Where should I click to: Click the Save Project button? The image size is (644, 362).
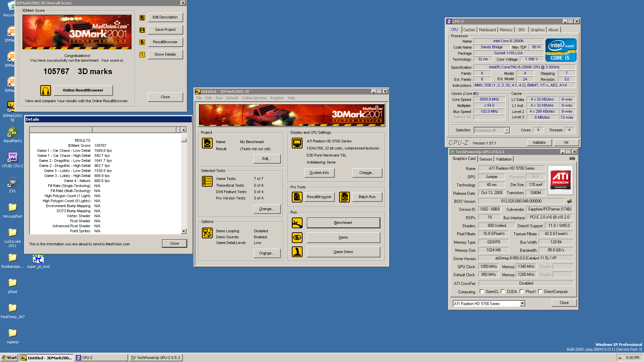[165, 30]
